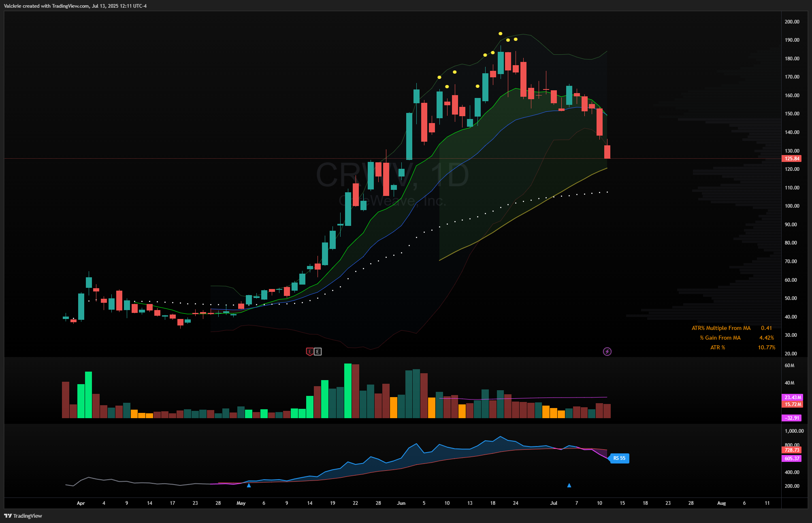This screenshot has height=523, width=812.
Task: Click the TradingView logo at bottom left
Action: pyautogui.click(x=23, y=516)
